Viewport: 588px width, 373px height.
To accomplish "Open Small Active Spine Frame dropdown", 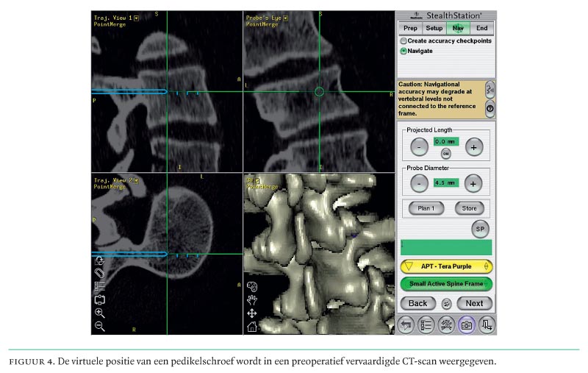I will (445, 284).
